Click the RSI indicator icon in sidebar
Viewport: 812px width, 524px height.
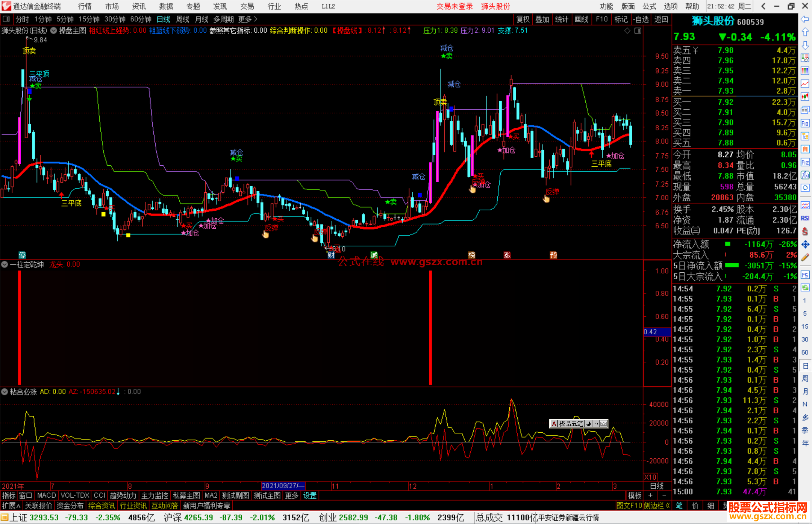click(805, 218)
